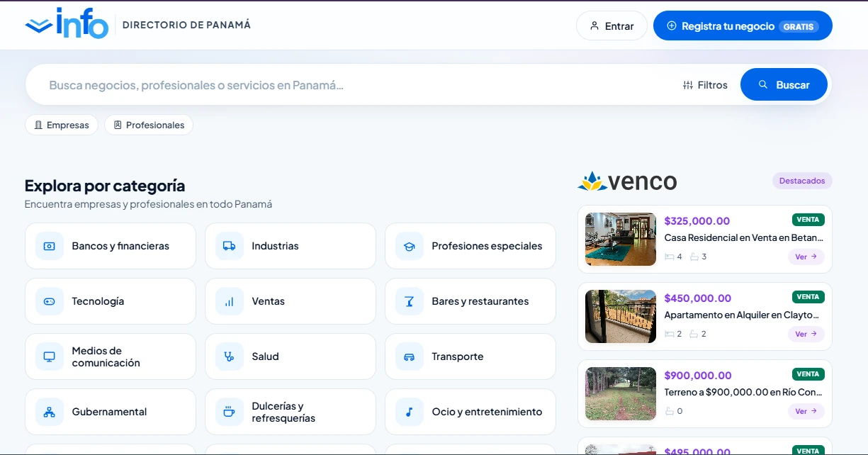This screenshot has height=455, width=868.
Task: Filter results by Empresas
Action: 62,125
